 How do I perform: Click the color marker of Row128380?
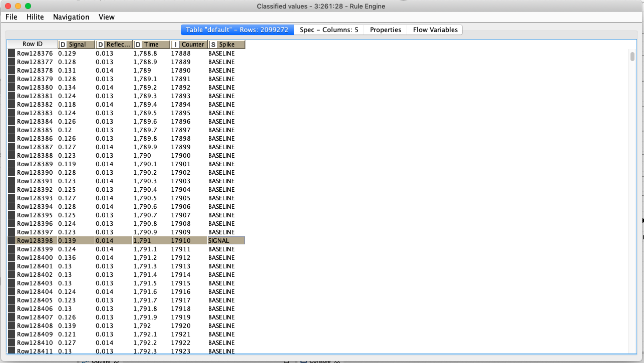point(12,87)
